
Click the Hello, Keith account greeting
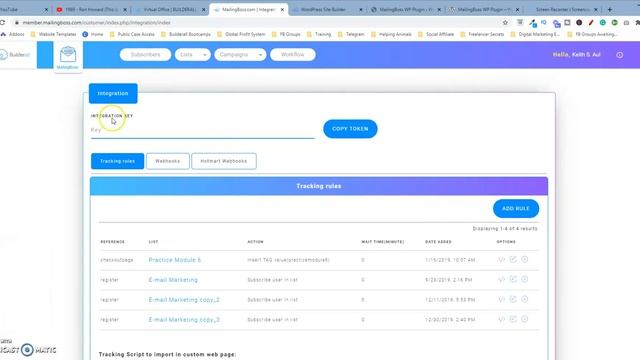pos(576,55)
